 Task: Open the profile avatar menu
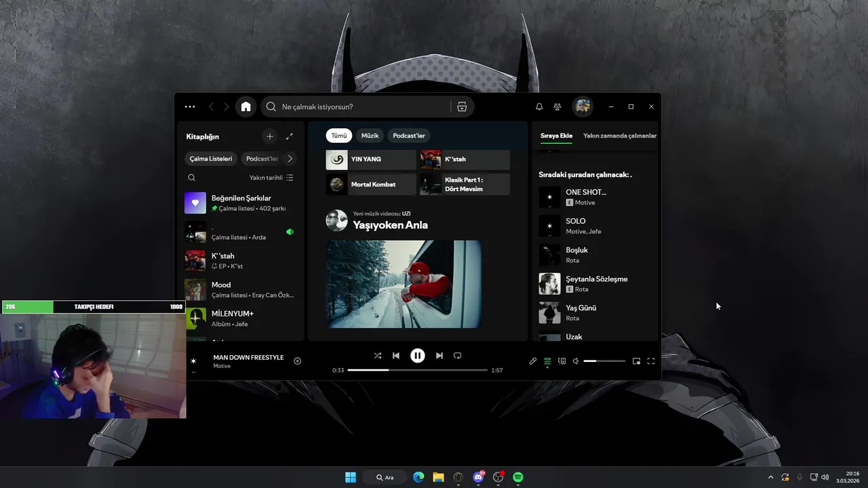pyautogui.click(x=583, y=106)
